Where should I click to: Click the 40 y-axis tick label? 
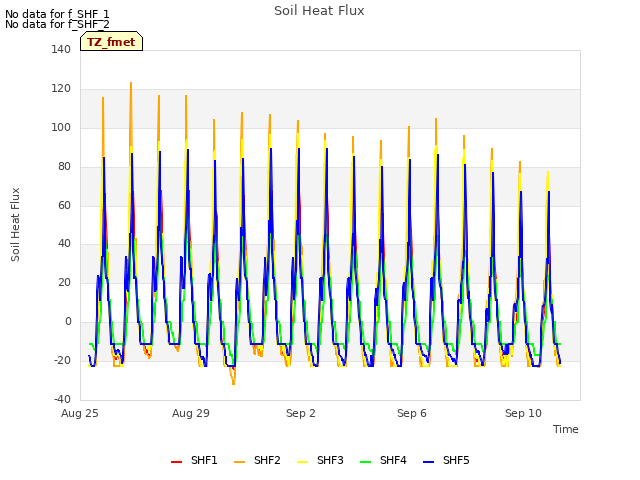click(64, 244)
